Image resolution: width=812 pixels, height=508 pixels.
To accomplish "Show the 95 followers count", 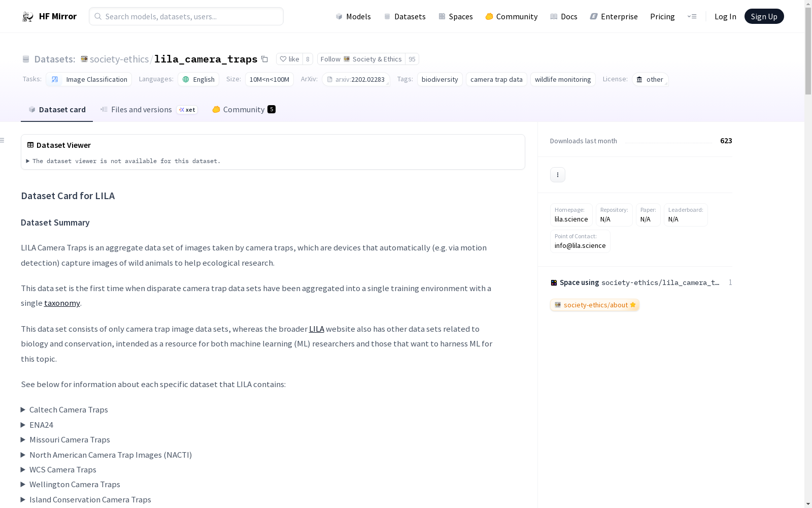I will point(412,59).
